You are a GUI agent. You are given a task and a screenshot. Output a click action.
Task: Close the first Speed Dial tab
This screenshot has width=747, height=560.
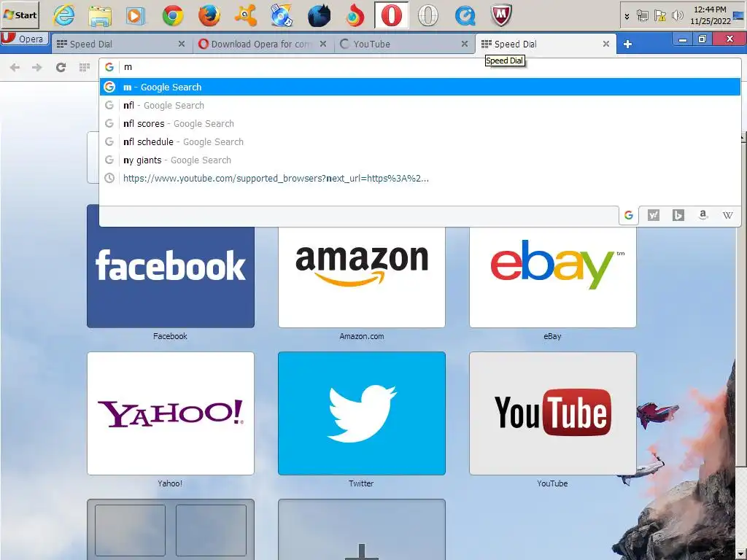pos(182,44)
